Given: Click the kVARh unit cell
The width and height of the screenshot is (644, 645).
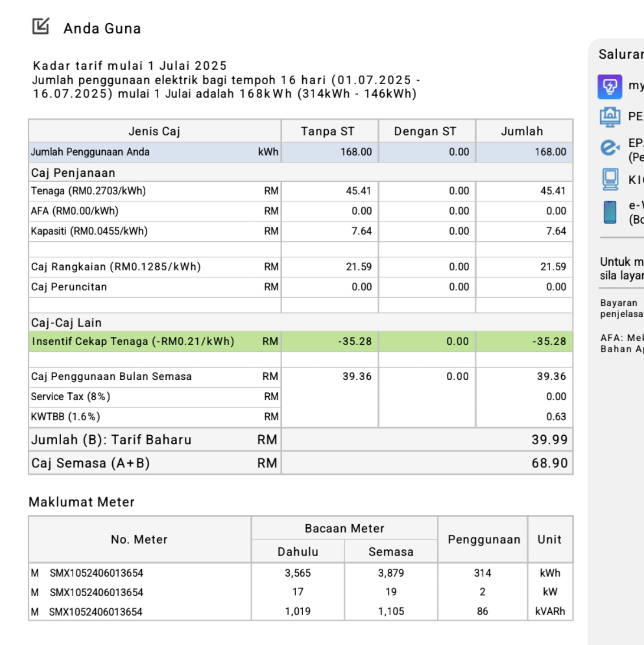Looking at the screenshot, I should pos(550,611).
